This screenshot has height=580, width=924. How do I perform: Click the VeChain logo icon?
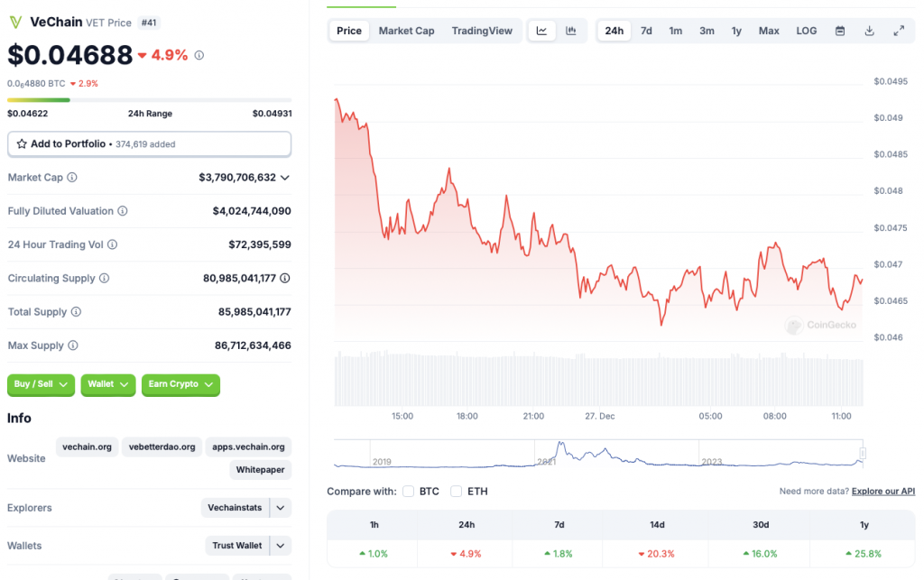click(16, 23)
